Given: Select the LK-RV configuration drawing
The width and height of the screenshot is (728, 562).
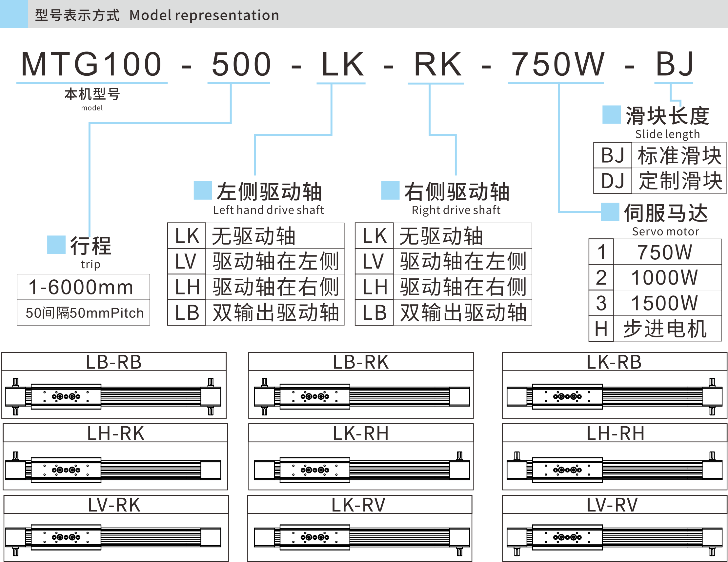Looking at the screenshot, I should (x=361, y=537).
